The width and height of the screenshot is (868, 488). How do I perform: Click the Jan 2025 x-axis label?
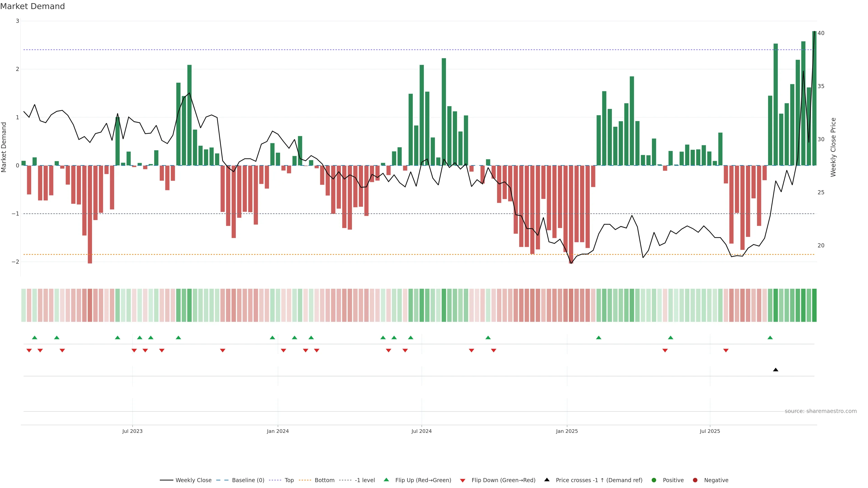coord(567,431)
